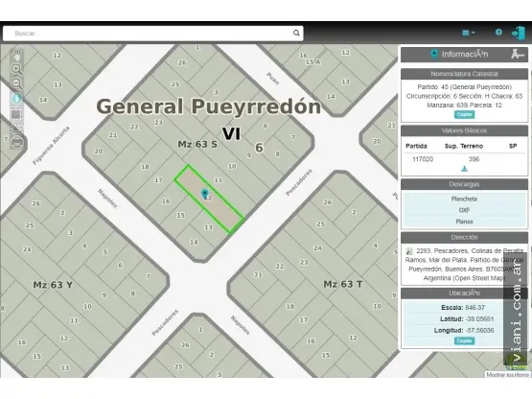Click the Longitud value
The image size is (532, 399).
click(x=479, y=330)
